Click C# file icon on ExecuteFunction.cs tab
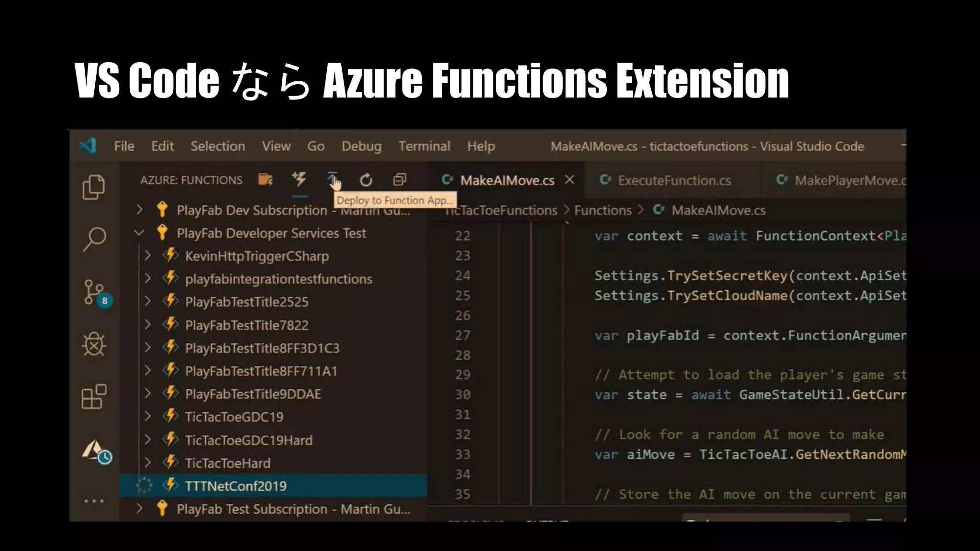 tap(605, 180)
